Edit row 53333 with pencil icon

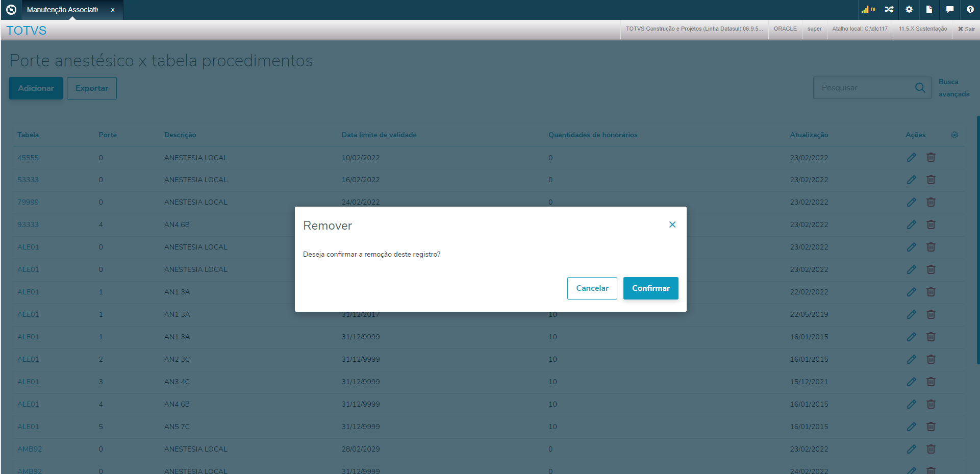(x=912, y=180)
